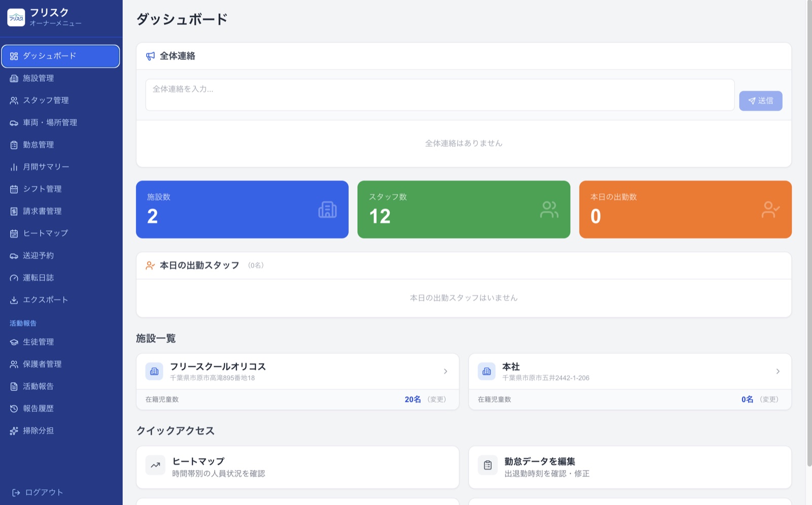This screenshot has width=812, height=505.
Task: Click the 運転日誌 gauge icon
Action: point(14,278)
